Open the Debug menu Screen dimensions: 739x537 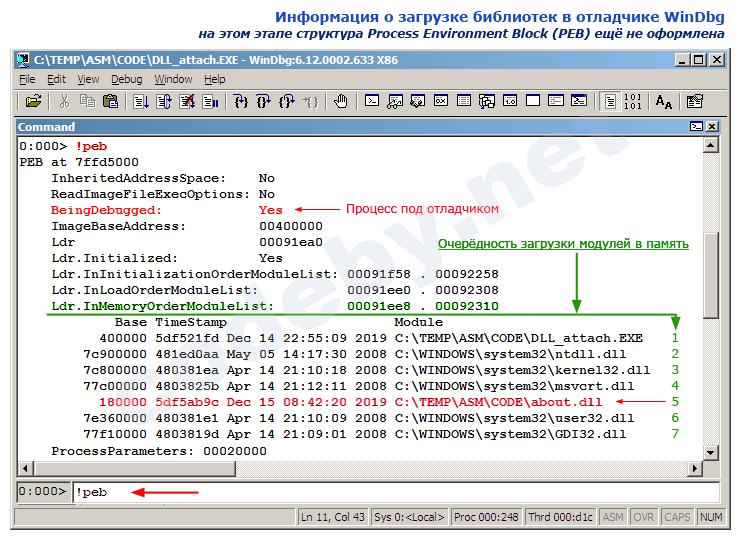(126, 80)
